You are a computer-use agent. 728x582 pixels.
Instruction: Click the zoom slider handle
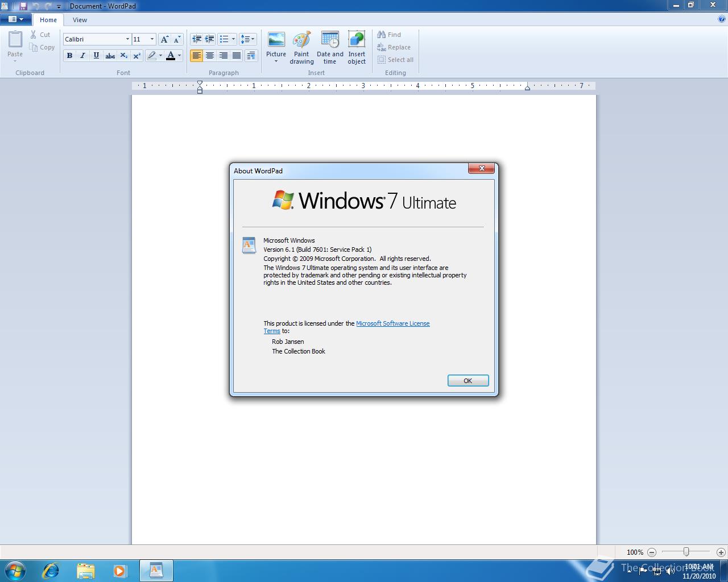click(686, 552)
